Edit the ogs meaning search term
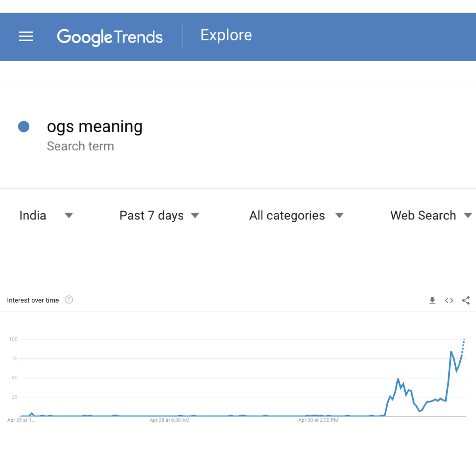The image size is (476, 476). pos(94,127)
